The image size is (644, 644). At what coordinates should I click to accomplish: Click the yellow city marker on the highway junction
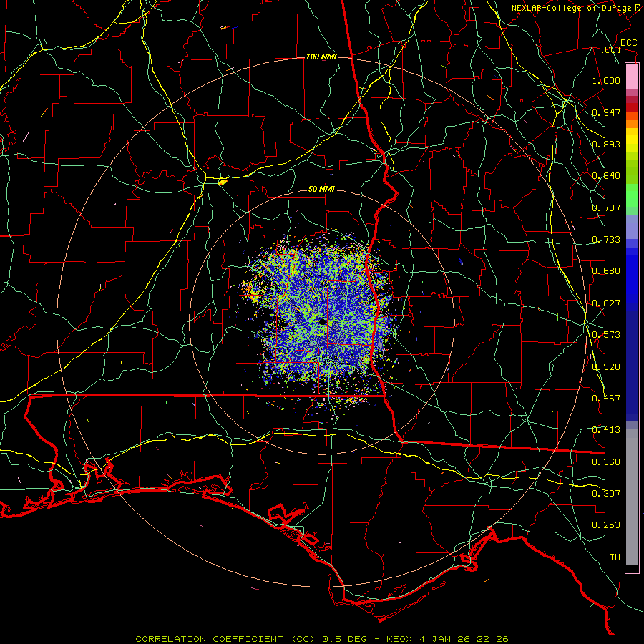click(223, 181)
